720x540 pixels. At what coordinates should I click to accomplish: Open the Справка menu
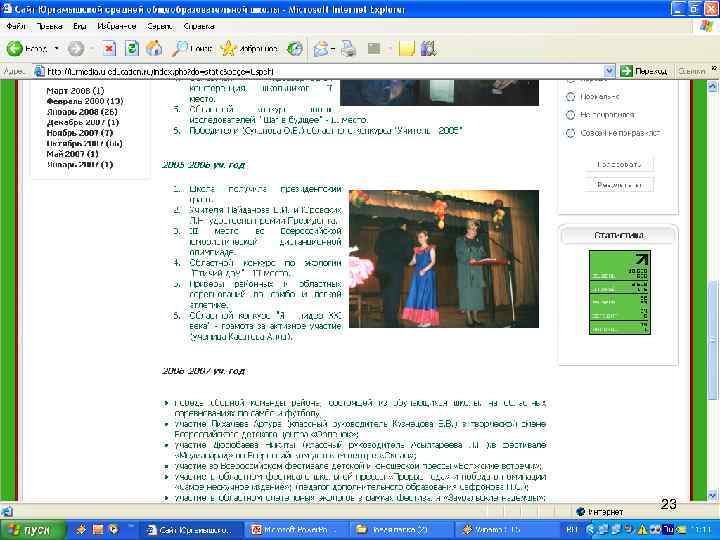199,26
